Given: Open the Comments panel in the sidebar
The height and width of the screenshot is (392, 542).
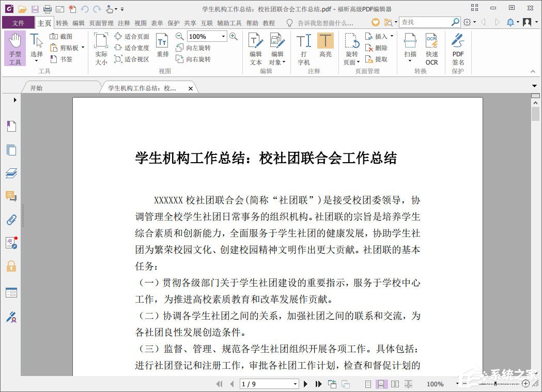Looking at the screenshot, I should (x=11, y=196).
